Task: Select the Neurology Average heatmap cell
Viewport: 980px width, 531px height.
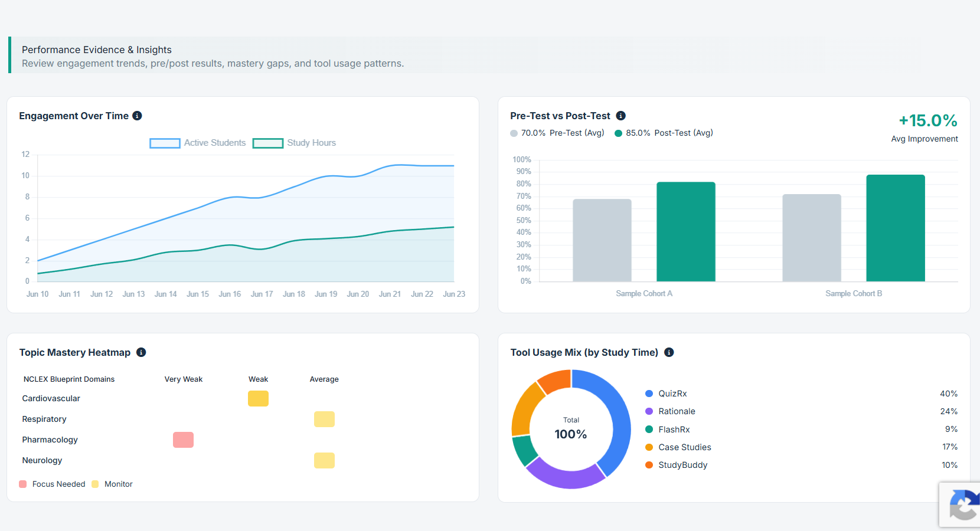Action: [x=324, y=461]
